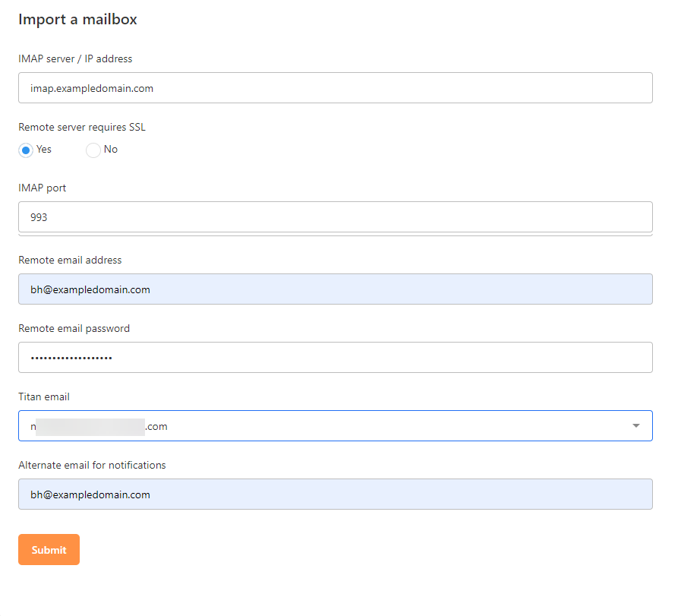Click the Titan email combo box
Viewport: 681px width, 616px height.
(x=335, y=426)
